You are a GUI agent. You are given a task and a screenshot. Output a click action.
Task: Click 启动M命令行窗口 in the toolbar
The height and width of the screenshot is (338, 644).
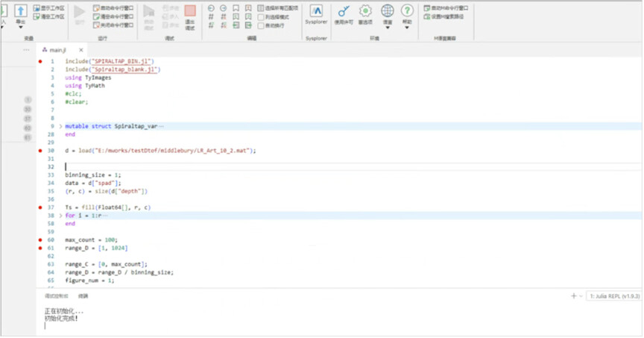coord(446,8)
